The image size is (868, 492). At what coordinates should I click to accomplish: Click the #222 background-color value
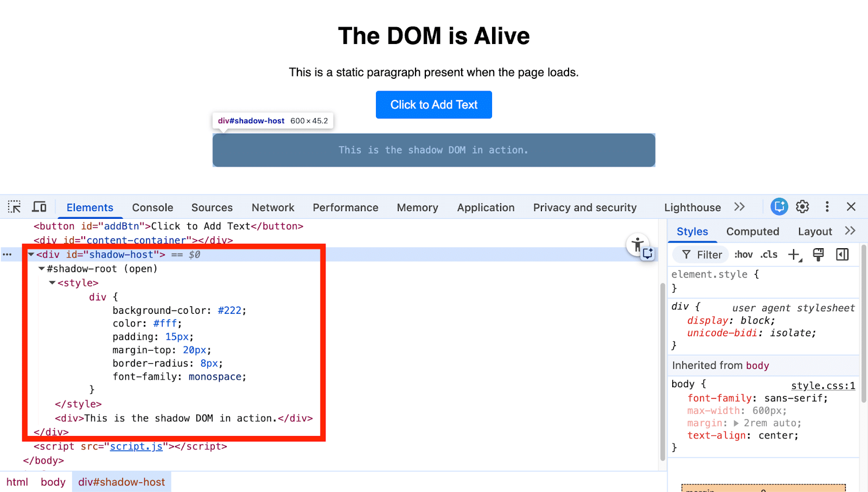[229, 311]
